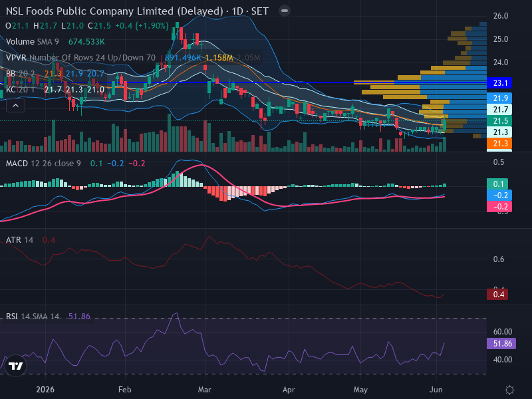Click the delayed data status indicator icon
This screenshot has height=399, width=532.
pyautogui.click(x=285, y=11)
